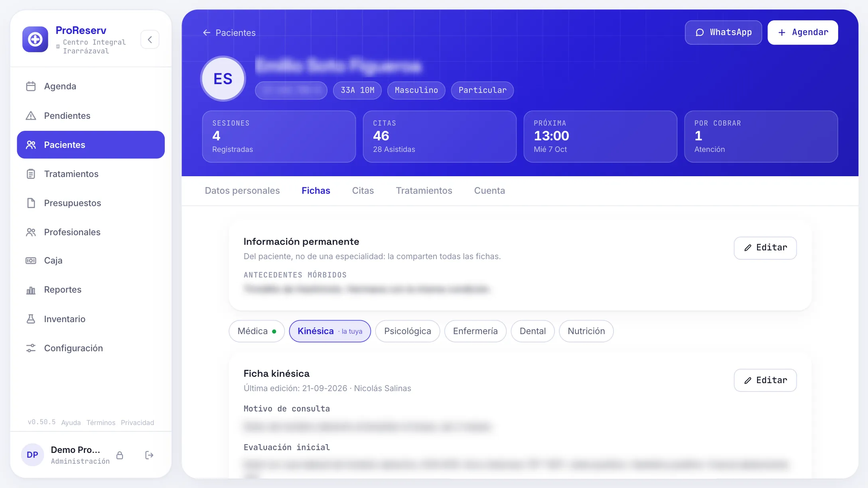Collapse the sidebar with the chevron button
Viewport: 868px width, 488px height.
click(x=150, y=39)
